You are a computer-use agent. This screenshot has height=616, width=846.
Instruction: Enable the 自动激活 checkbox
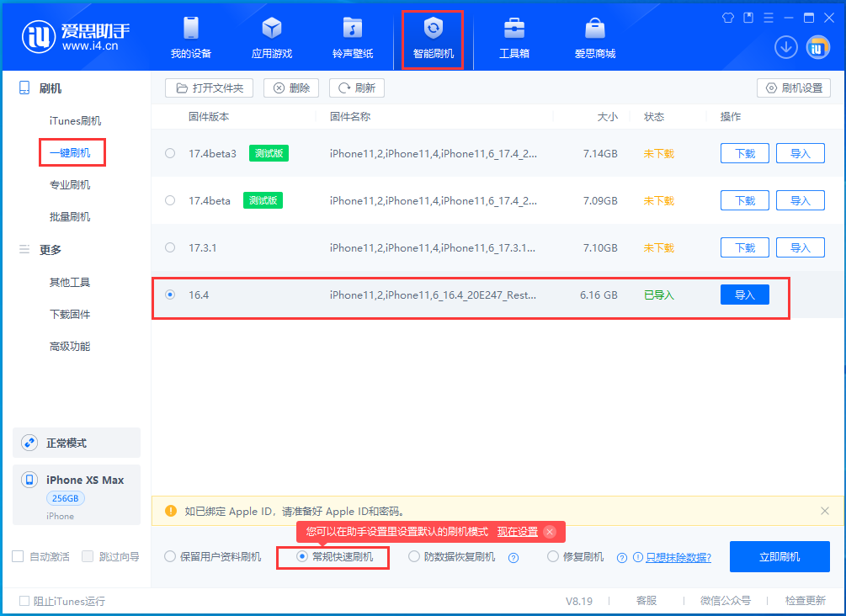18,556
